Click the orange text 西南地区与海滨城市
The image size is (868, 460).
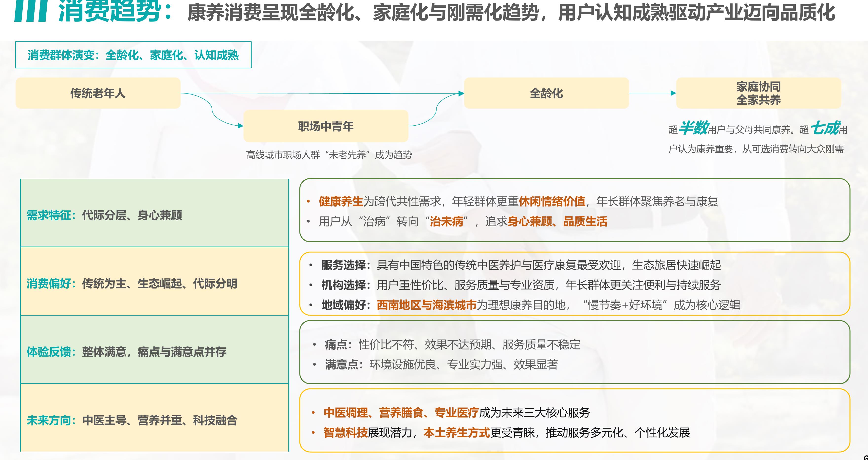(426, 305)
